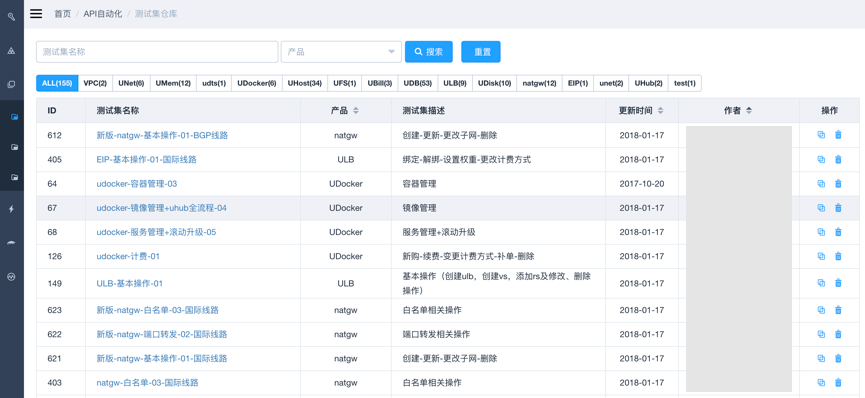865x398 pixels.
Task: Sort table by 更新时间 column
Action: coord(660,111)
